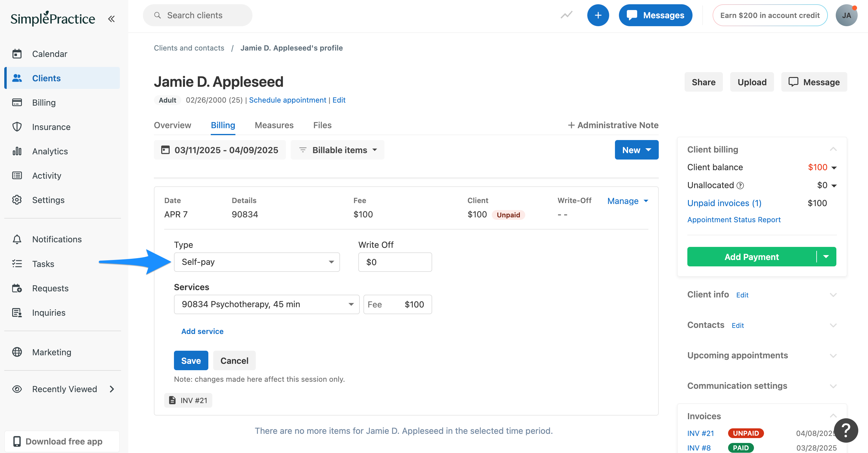
Task: Click the INV #21 document chip
Action: pos(188,400)
